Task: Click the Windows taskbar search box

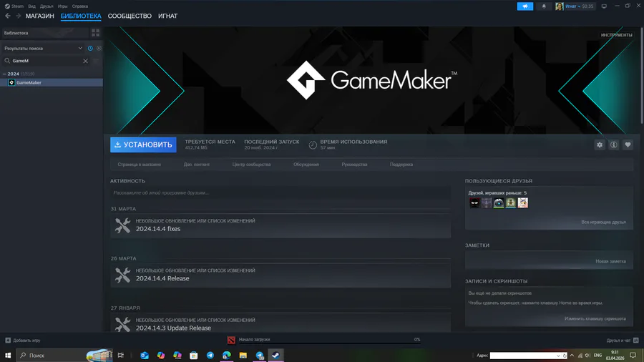Action: pyautogui.click(x=64, y=356)
